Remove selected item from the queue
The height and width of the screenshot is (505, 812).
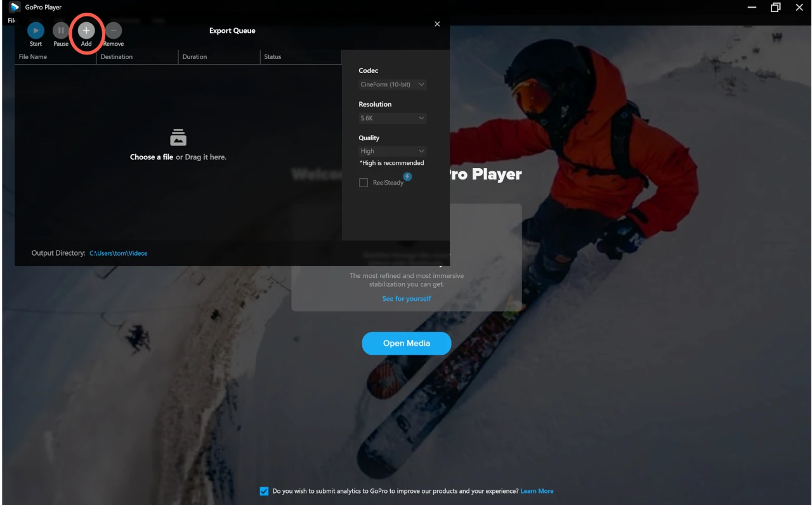coord(114,30)
